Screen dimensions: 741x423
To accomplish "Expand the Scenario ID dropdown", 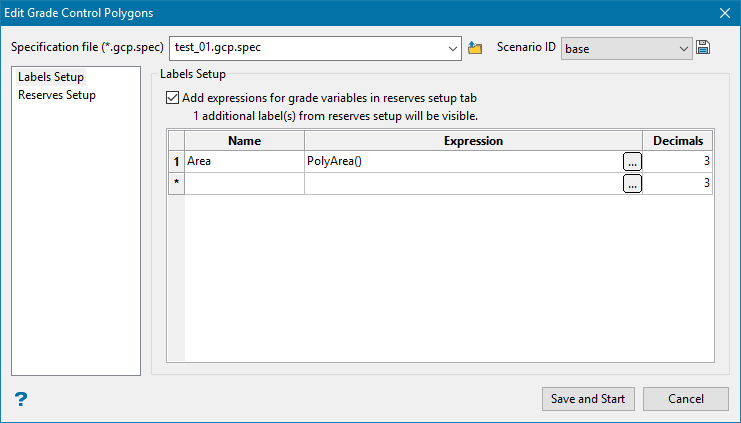I will pos(684,47).
